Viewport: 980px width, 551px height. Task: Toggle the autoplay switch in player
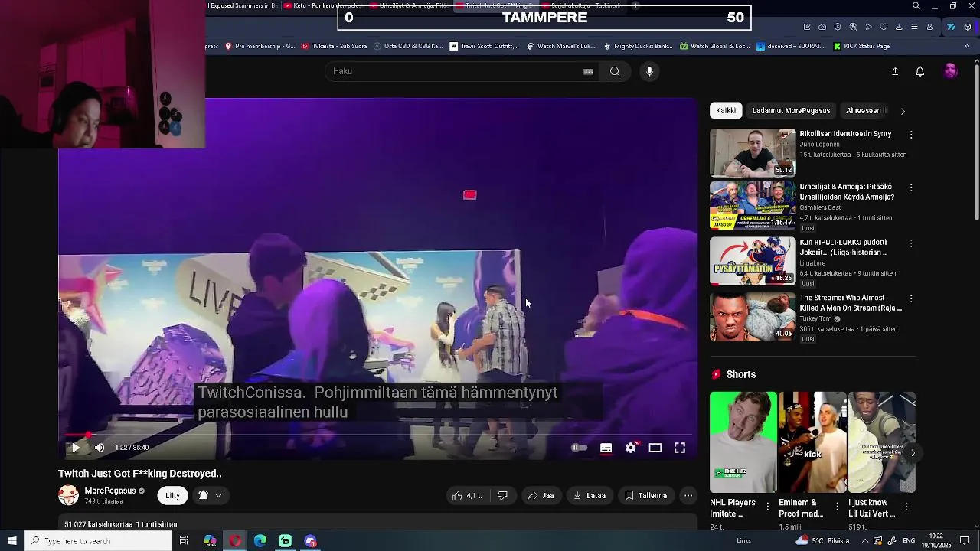click(580, 448)
